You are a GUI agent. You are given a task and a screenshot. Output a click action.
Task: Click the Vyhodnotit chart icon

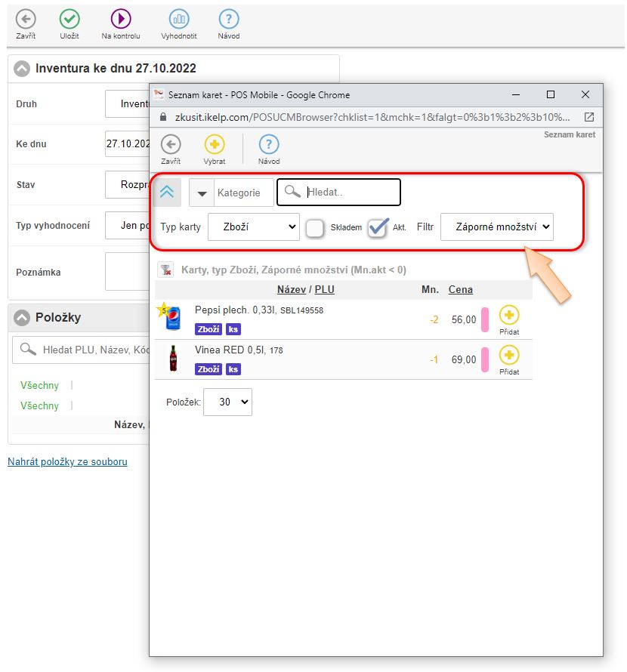(x=179, y=20)
